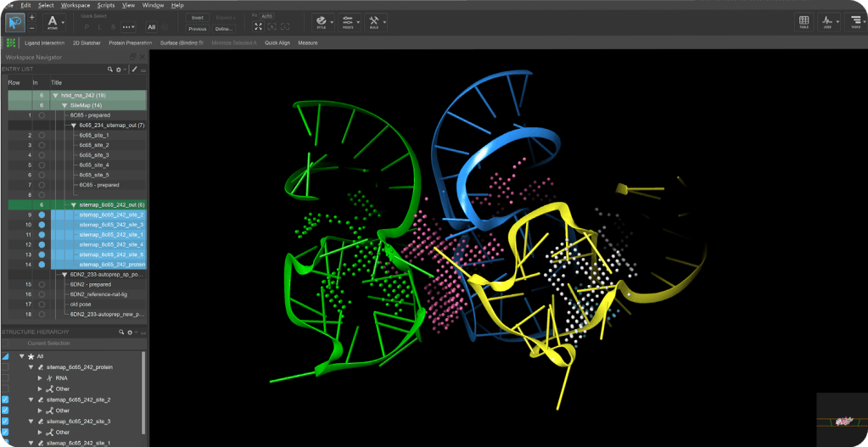Select the lasso pick tool icon

coord(15,23)
